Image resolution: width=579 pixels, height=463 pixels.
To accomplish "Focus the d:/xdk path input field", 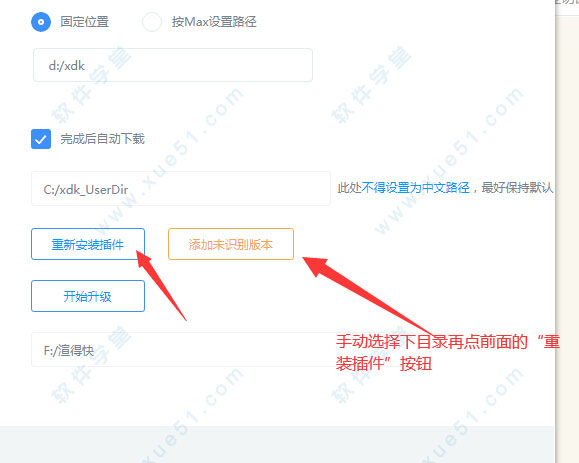I will [x=173, y=65].
